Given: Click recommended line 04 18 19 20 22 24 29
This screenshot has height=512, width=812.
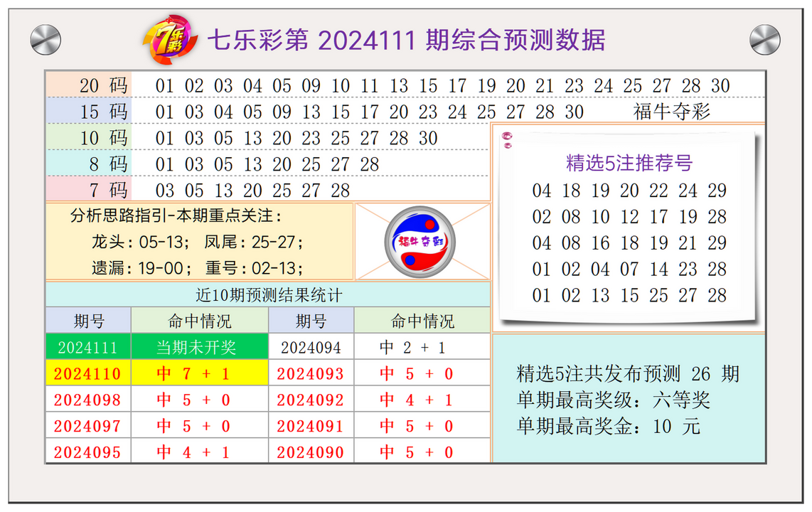Looking at the screenshot, I should pos(629,191).
